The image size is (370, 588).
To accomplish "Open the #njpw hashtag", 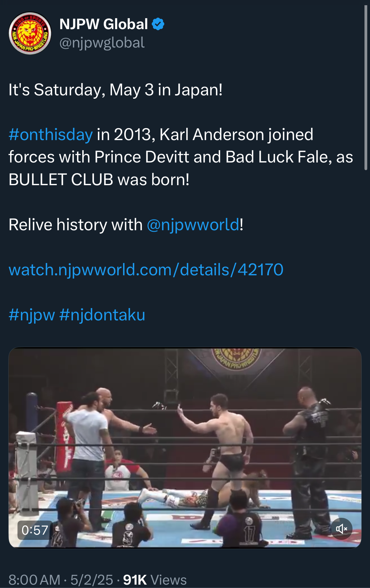I will tap(32, 315).
